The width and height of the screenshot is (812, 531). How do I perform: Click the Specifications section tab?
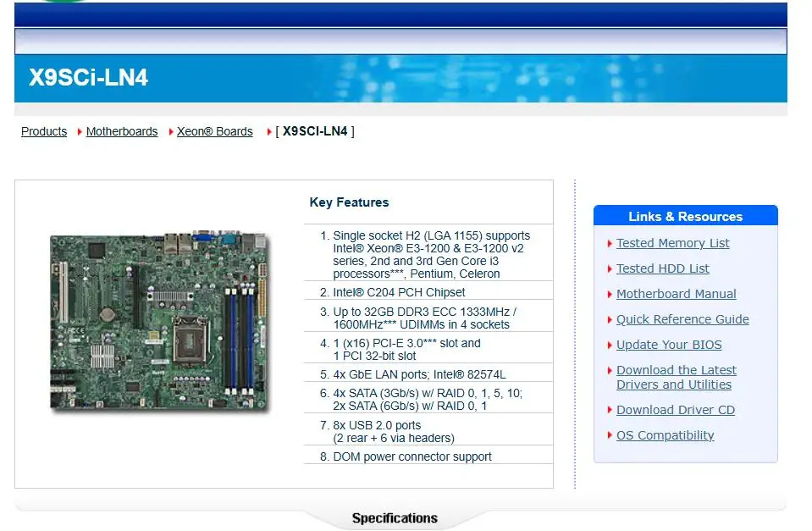point(395,518)
